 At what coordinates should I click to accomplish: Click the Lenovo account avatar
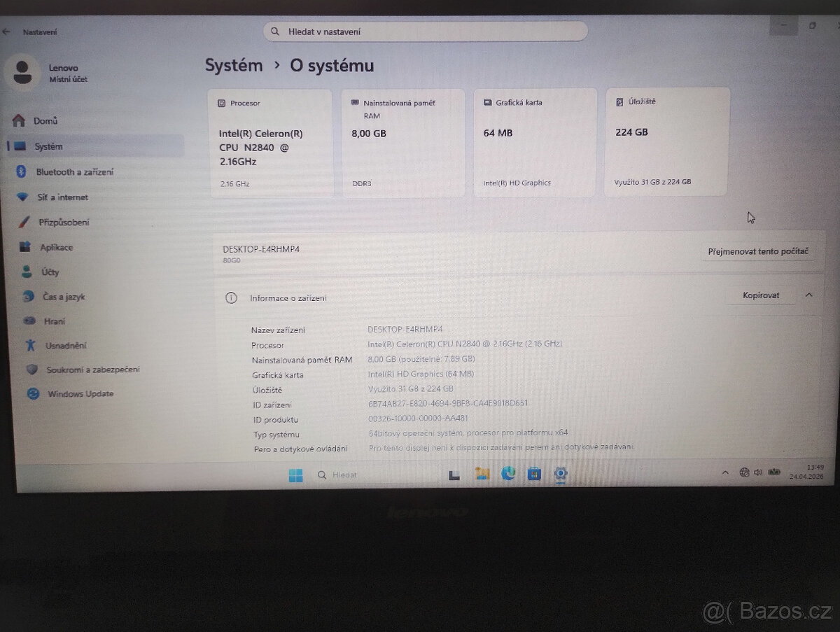click(x=22, y=73)
